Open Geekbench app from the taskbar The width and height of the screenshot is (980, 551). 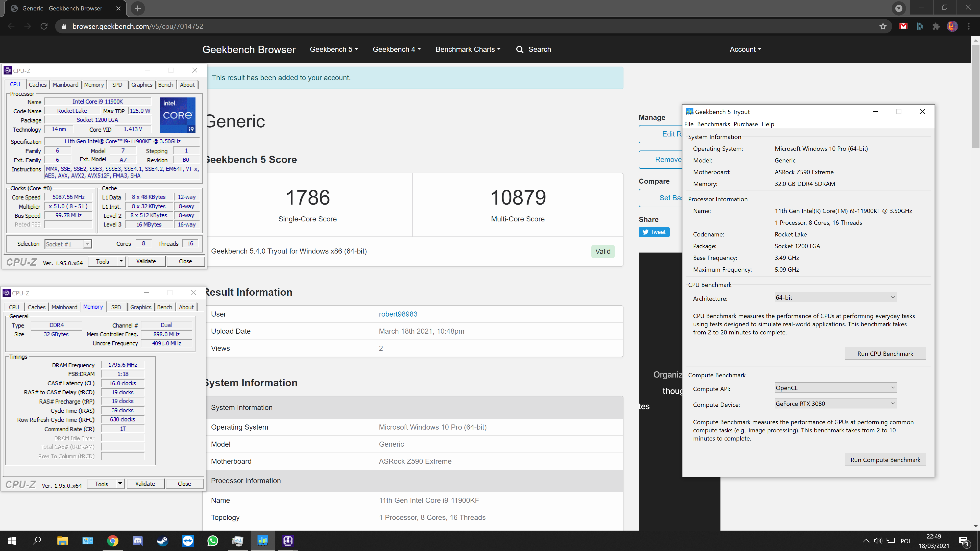pos(263,541)
